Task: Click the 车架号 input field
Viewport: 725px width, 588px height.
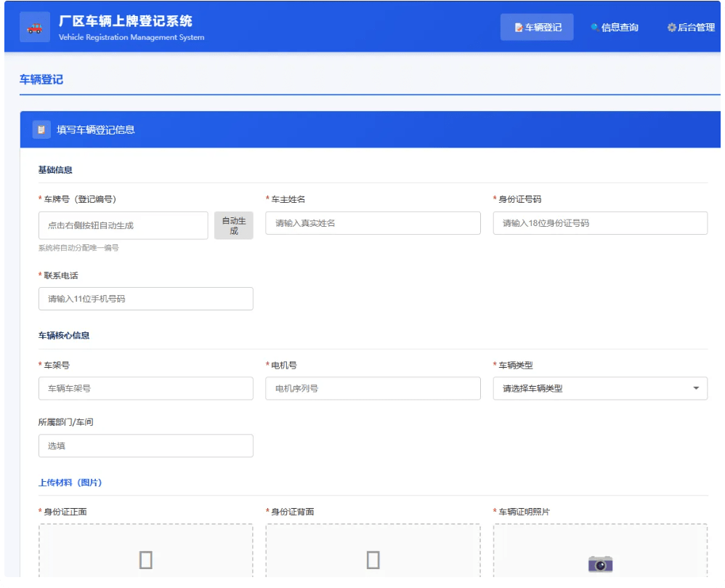Action: click(145, 388)
